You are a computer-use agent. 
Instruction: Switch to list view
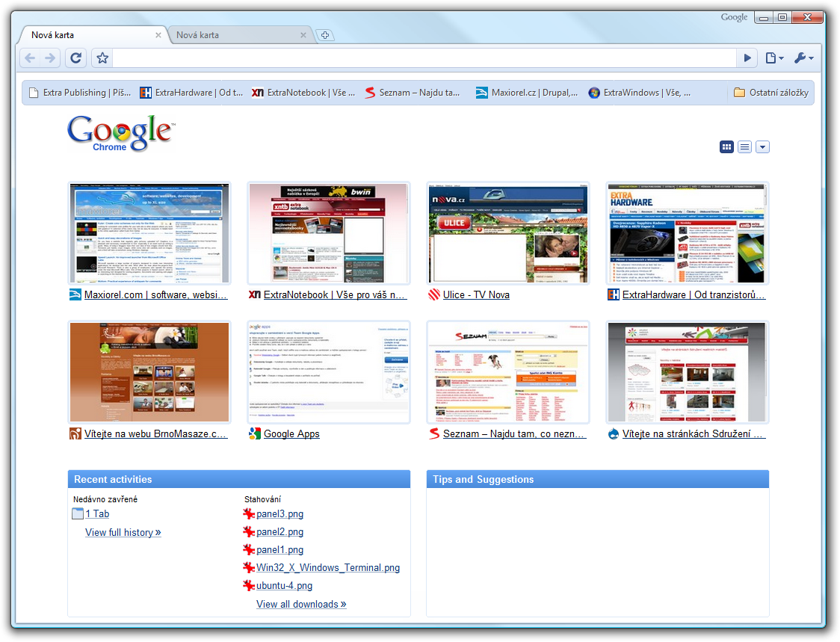(744, 146)
